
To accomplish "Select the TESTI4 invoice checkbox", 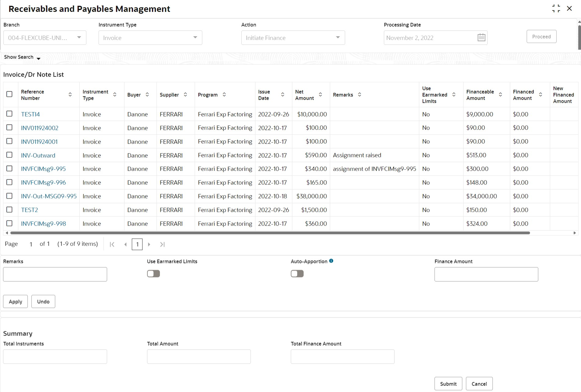I will [x=9, y=114].
